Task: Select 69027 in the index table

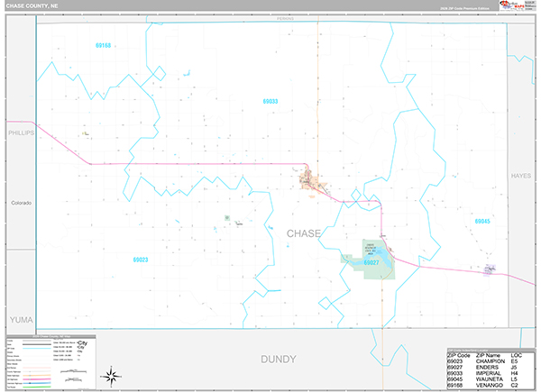Action: 454,367
